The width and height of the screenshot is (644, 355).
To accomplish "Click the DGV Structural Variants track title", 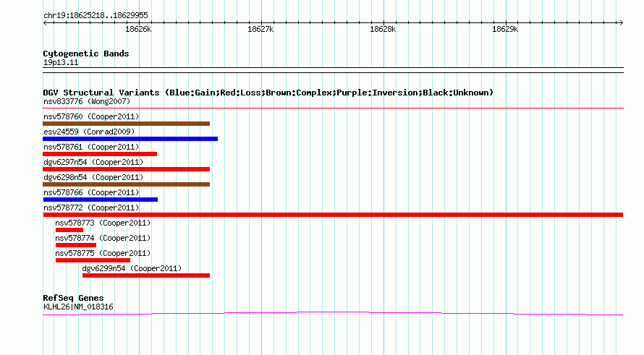I will [268, 93].
